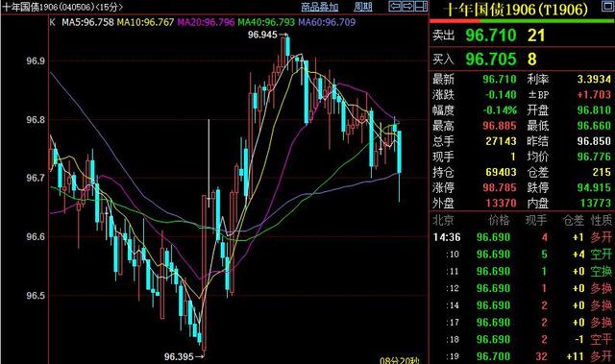Open the 商品叠加 overlay link

319,7
